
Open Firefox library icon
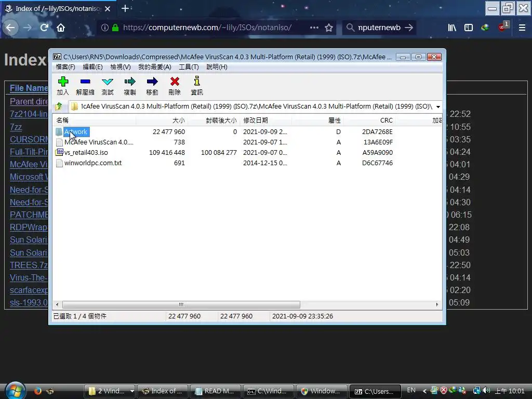(452, 28)
